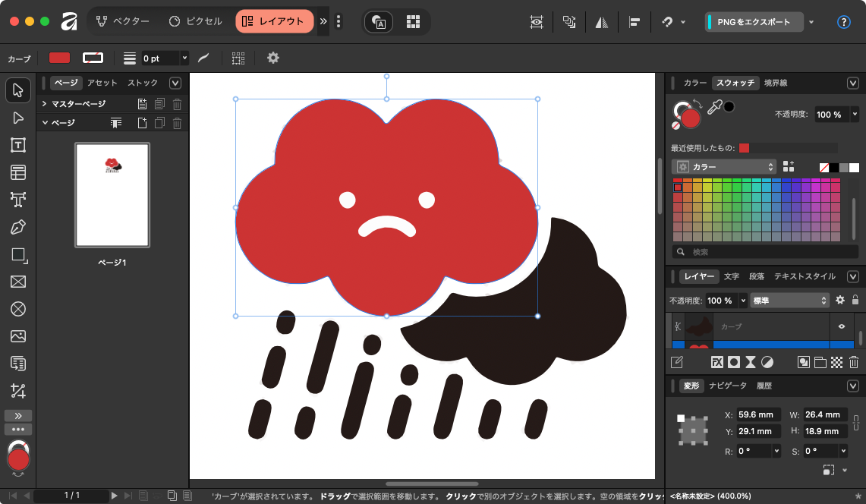Toggle the width-height aspect ratio link
Viewport: 866px width, 504px height.
tap(857, 423)
